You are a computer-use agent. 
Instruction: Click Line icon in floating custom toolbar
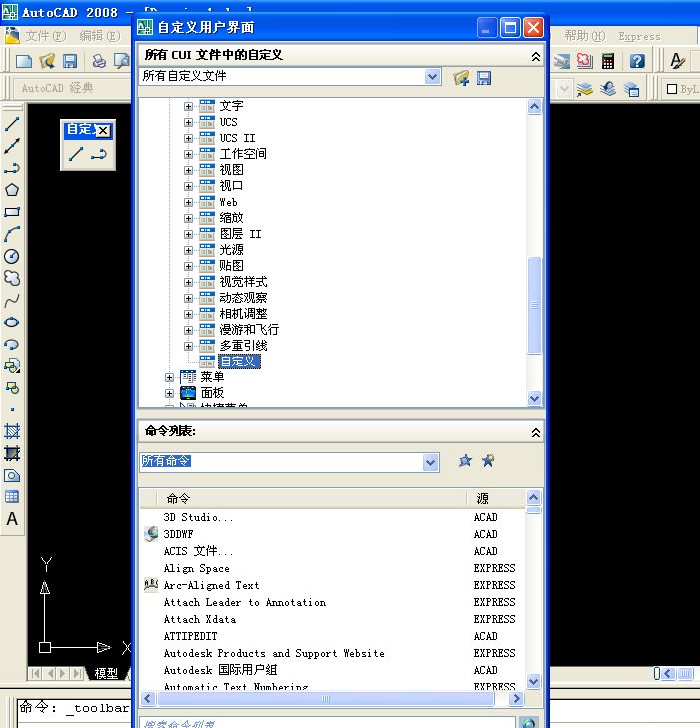[76, 154]
